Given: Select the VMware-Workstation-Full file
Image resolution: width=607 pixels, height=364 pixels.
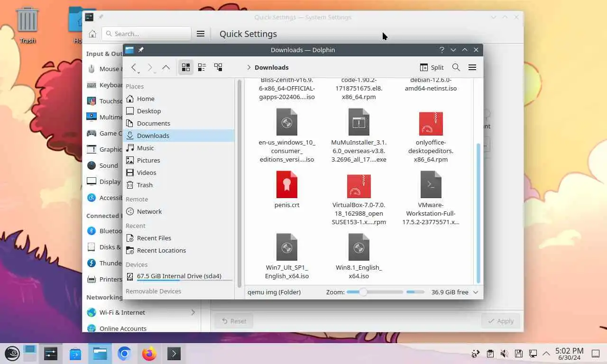Looking at the screenshot, I should click(431, 198).
